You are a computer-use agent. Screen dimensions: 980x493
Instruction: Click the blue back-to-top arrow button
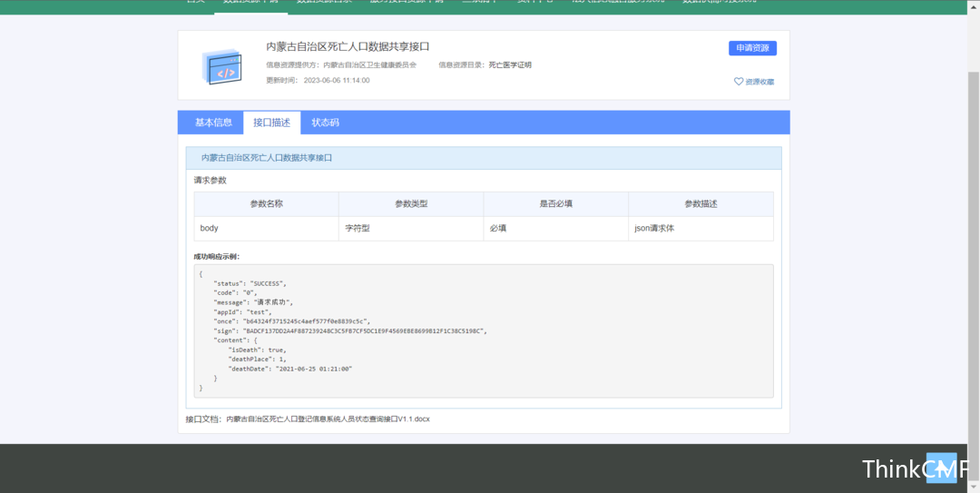click(941, 468)
